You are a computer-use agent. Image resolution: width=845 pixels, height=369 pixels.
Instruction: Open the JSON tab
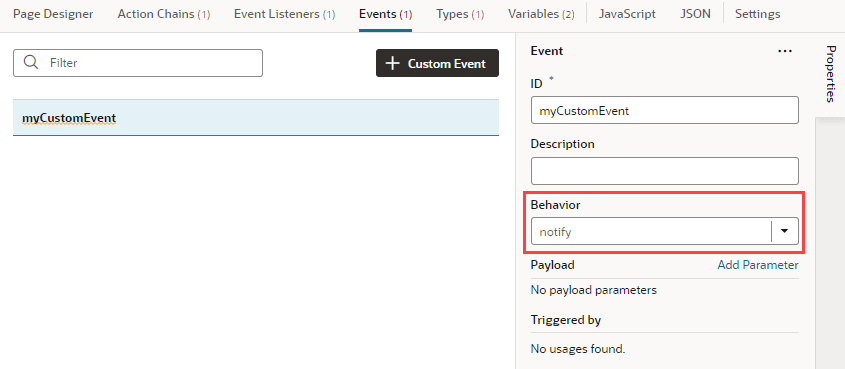[x=695, y=14]
